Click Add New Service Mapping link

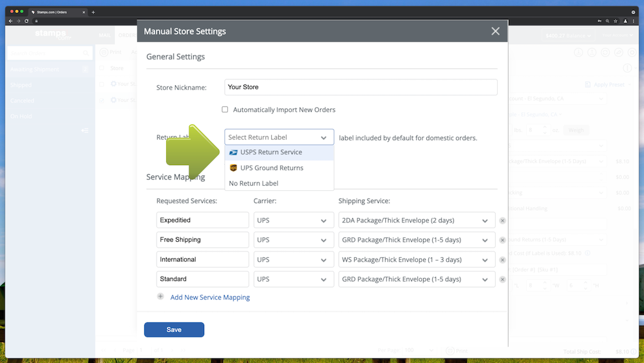210,297
